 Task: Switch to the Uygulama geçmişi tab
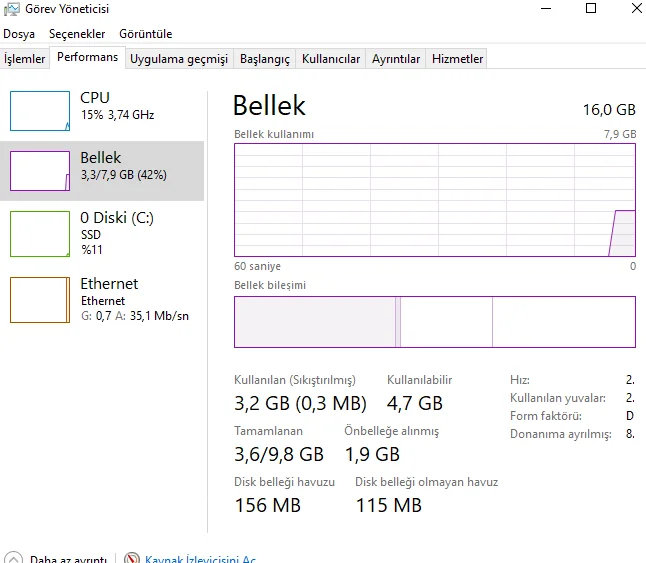point(179,59)
